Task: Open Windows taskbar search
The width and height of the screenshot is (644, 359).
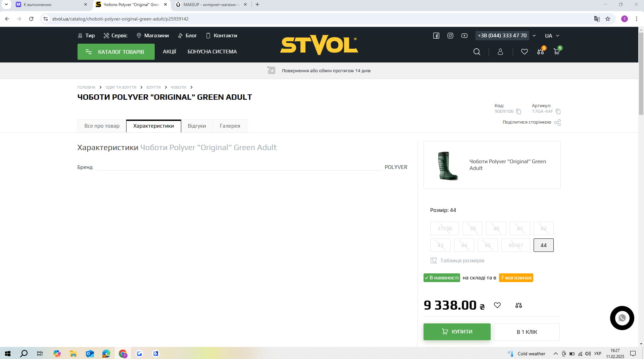Action: pos(24,354)
